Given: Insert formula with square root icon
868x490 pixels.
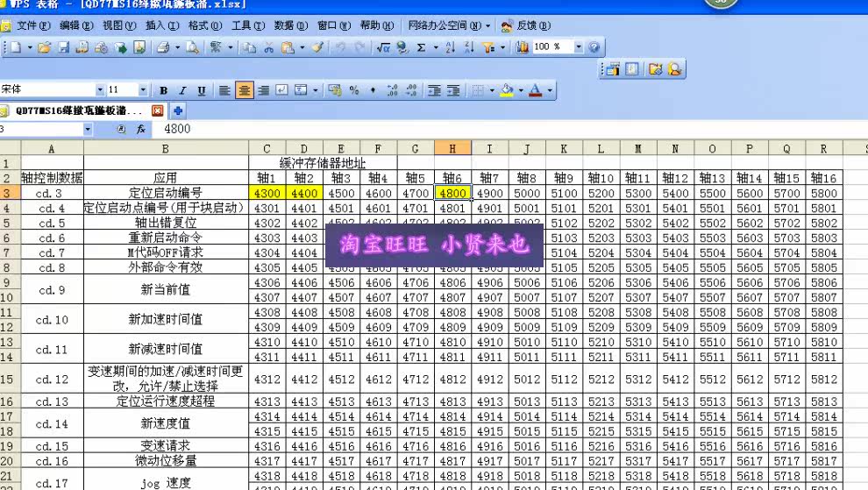Looking at the screenshot, I should [383, 47].
